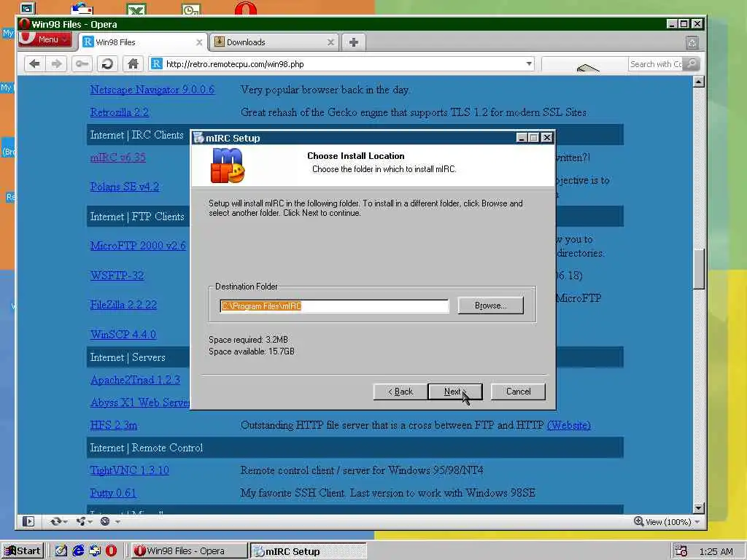Maximize the Opera window

click(x=684, y=24)
